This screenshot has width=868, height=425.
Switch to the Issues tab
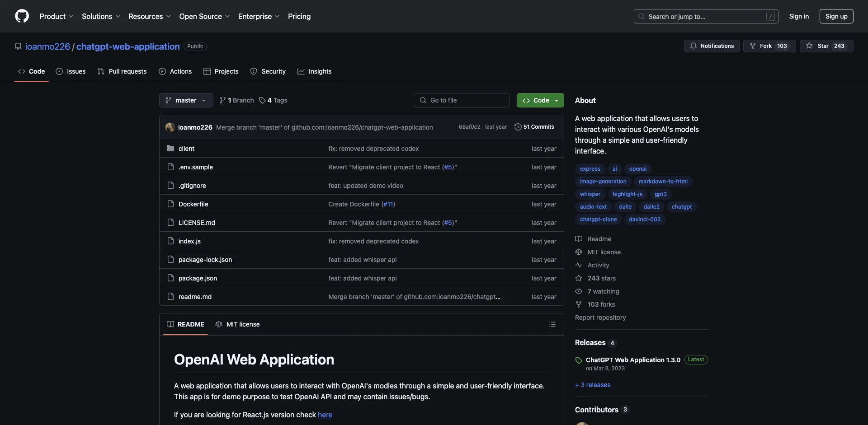click(71, 71)
